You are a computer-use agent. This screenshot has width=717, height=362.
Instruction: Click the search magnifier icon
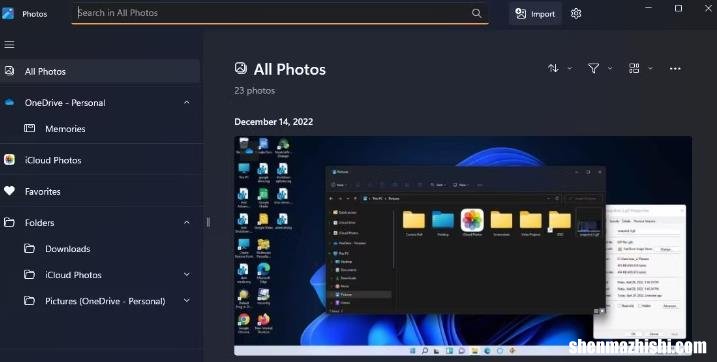coord(476,13)
